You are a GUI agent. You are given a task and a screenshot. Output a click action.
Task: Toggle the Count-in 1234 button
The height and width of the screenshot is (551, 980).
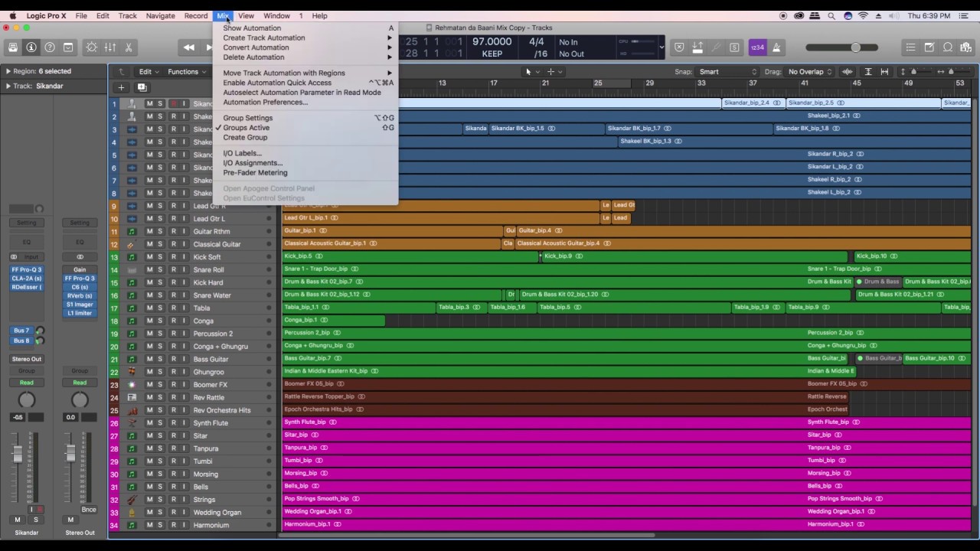[757, 47]
